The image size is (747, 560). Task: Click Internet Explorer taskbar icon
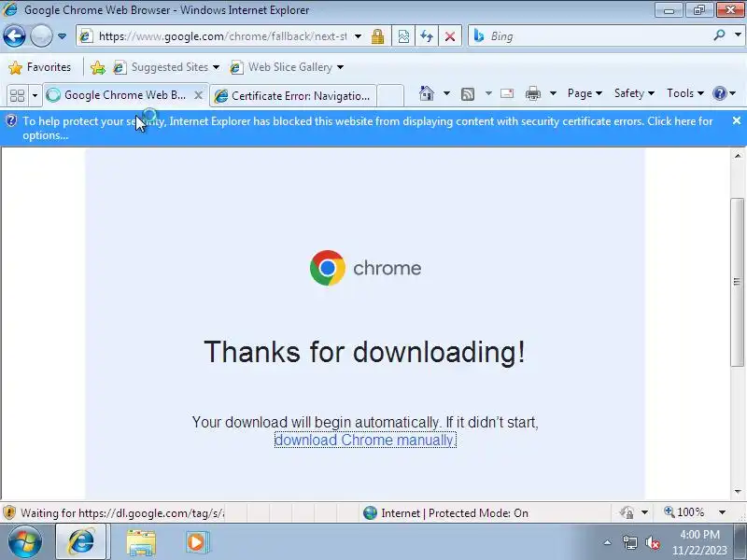[82, 542]
